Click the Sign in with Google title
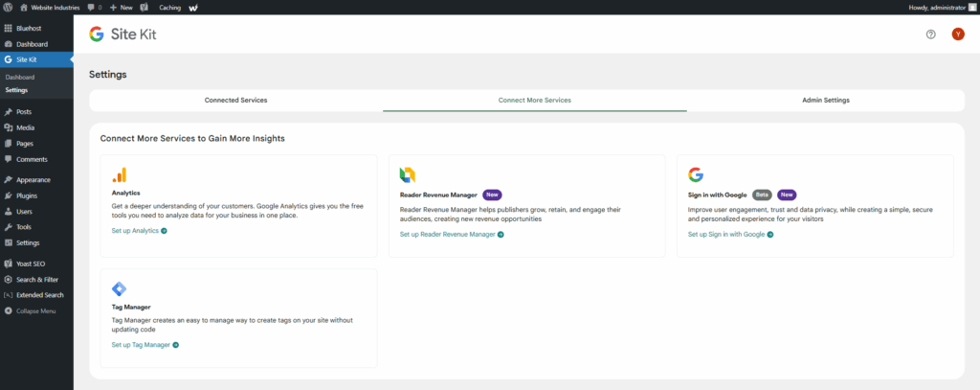Image resolution: width=980 pixels, height=390 pixels. tap(718, 195)
